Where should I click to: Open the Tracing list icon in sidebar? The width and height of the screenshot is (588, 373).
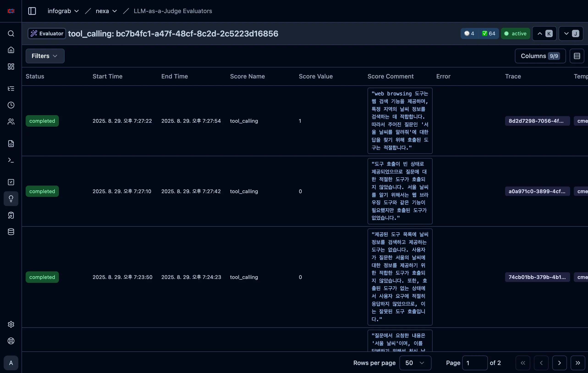click(x=11, y=89)
